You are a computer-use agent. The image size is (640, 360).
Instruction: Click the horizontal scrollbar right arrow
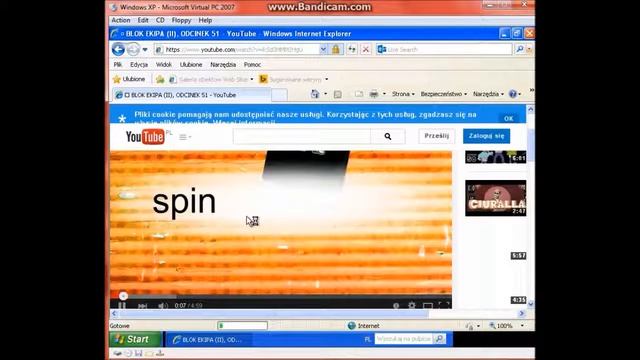pyautogui.click(x=521, y=313)
